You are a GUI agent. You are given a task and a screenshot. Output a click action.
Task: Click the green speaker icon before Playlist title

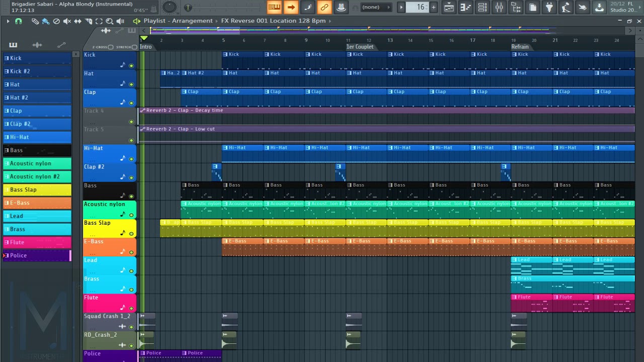136,21
